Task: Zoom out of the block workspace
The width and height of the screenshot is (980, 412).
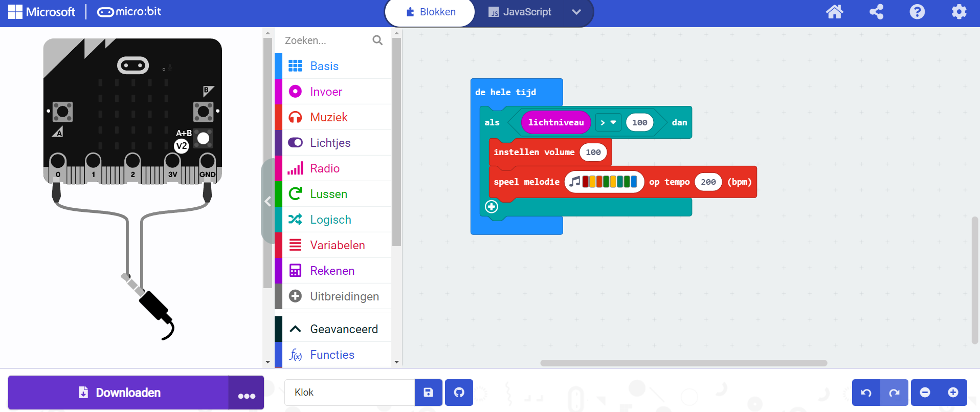Action: coord(925,393)
